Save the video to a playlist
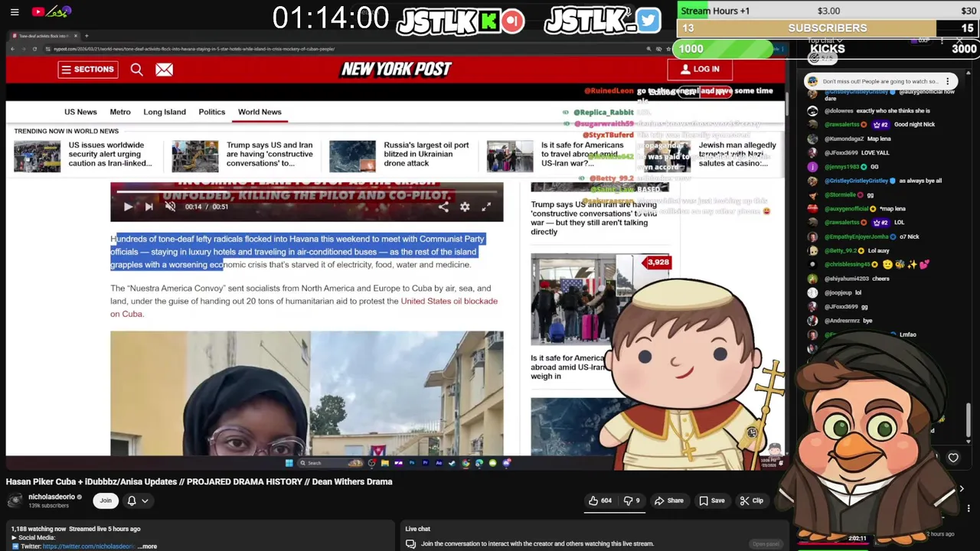The image size is (980, 551). [711, 500]
